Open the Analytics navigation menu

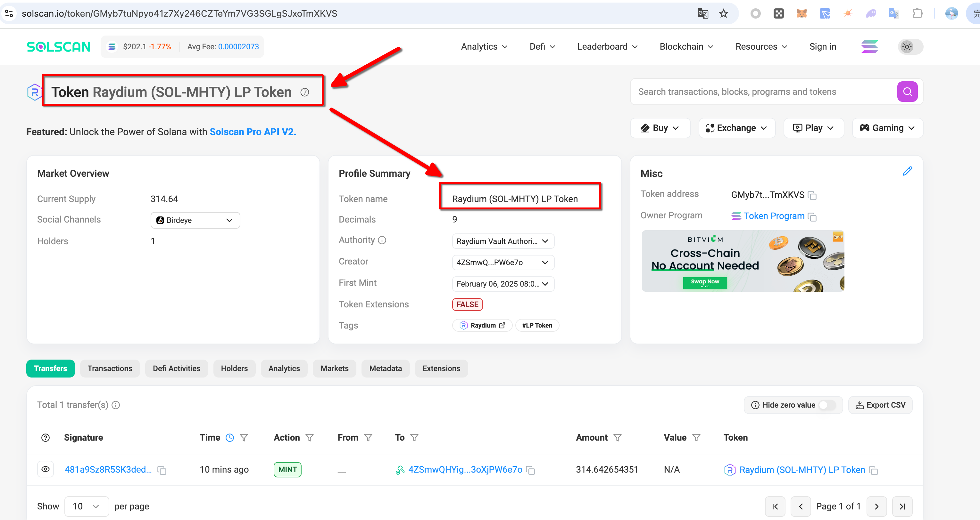[484, 47]
